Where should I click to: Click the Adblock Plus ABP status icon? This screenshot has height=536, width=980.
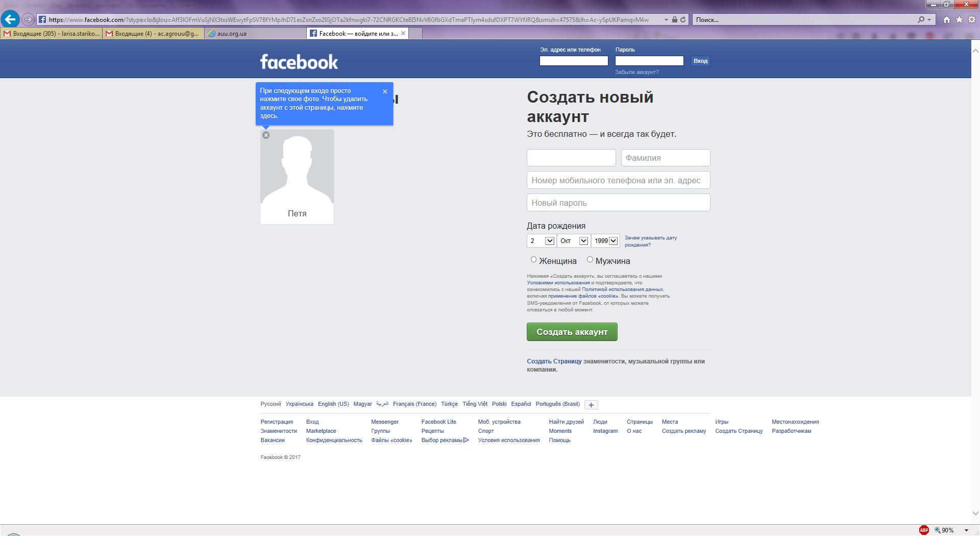[924, 530]
